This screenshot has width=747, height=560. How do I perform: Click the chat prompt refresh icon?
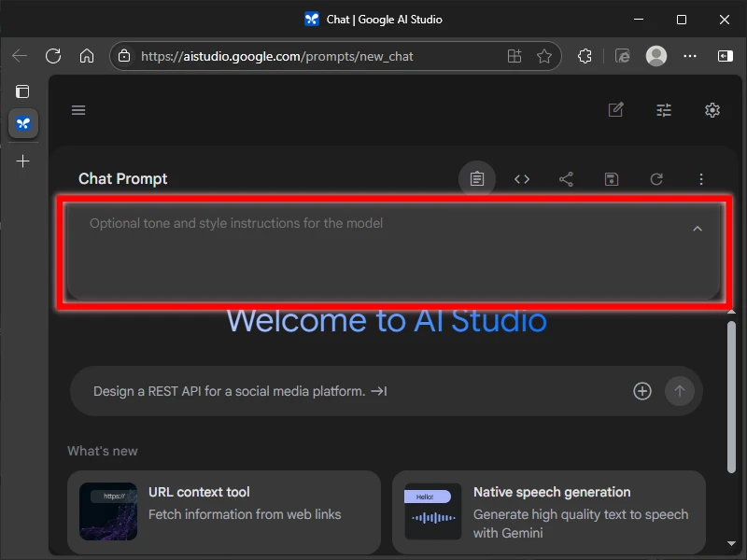tap(656, 179)
